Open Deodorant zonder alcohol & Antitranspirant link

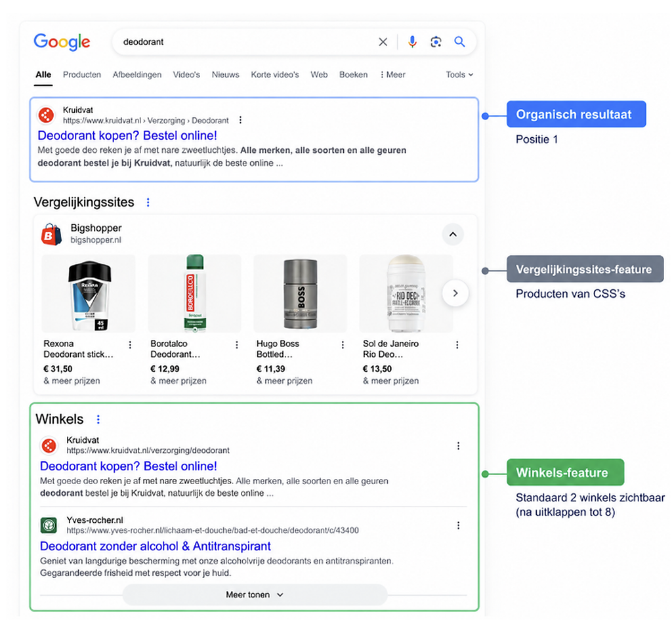point(155,546)
